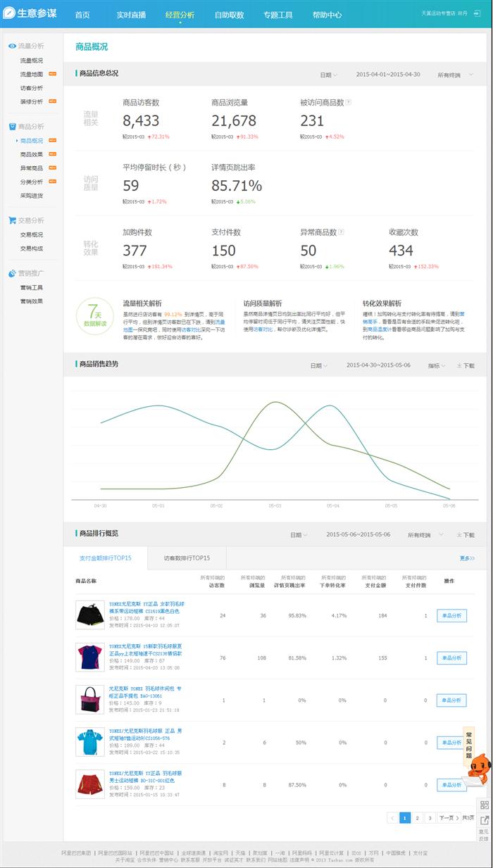The width and height of the screenshot is (493, 868).
Task: Click the 营销推广 sidebar icon
Action: (x=12, y=273)
